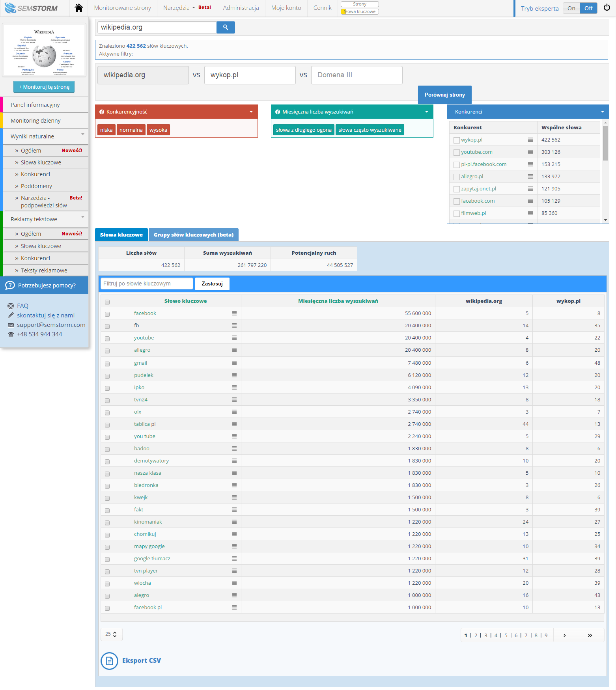
Task: Open list icon for keyword pudelek
Action: pyautogui.click(x=234, y=375)
